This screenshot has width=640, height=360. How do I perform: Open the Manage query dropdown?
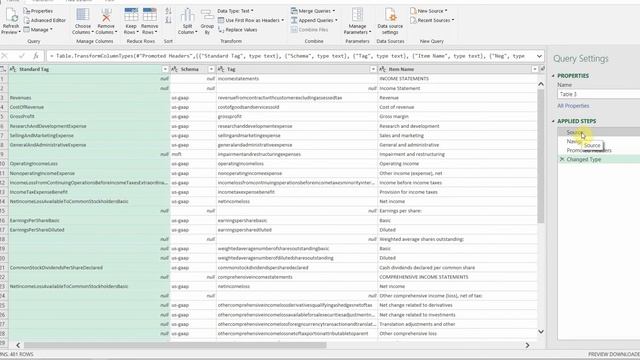(38, 29)
